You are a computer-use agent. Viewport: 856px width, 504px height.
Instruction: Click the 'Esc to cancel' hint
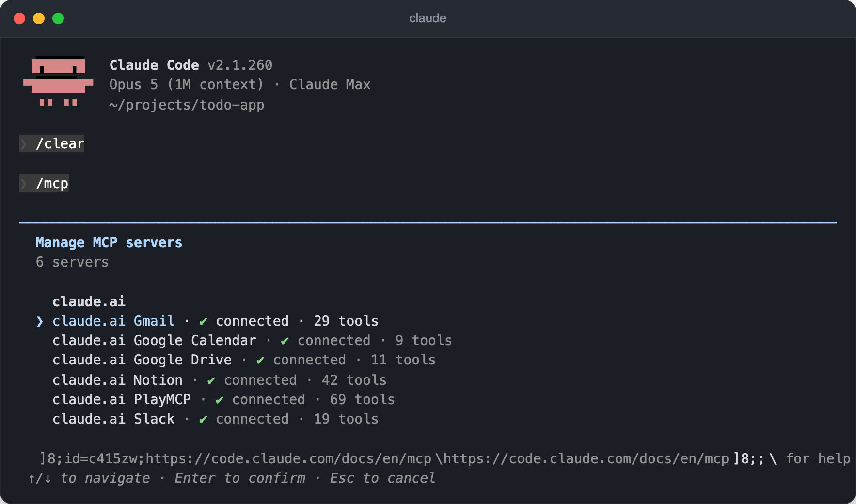point(383,478)
